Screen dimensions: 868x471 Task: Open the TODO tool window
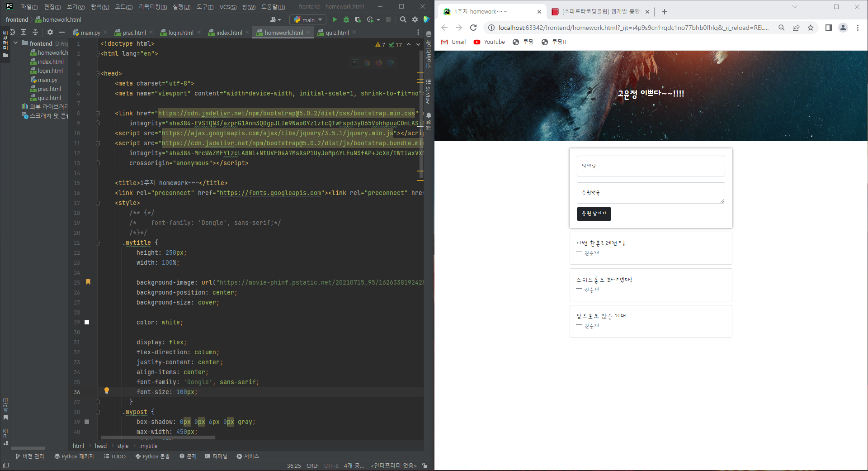coord(115,456)
